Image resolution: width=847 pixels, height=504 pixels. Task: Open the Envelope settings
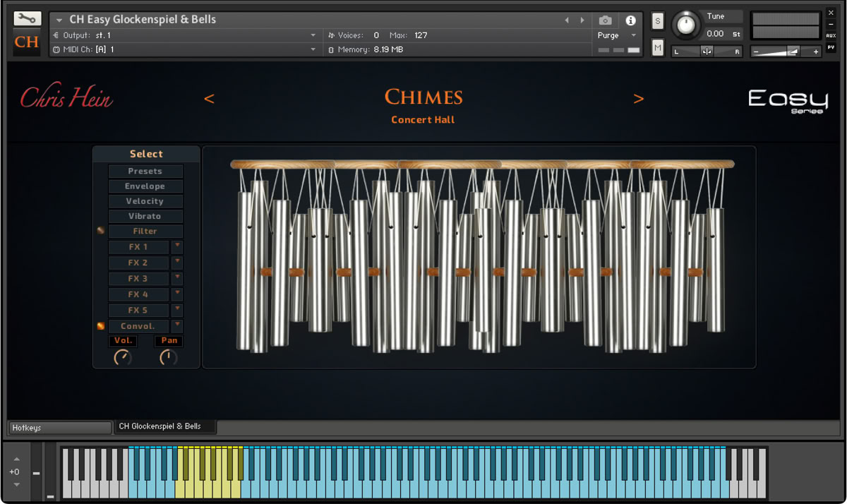[x=145, y=186]
